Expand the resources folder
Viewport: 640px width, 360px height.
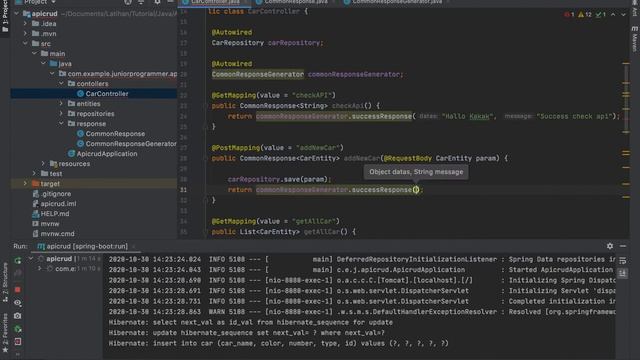tap(43, 163)
